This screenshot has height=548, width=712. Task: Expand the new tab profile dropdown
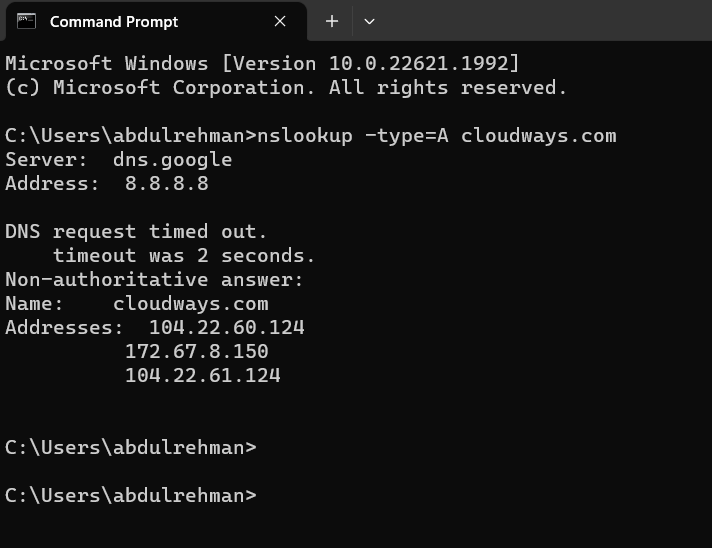[x=369, y=21]
